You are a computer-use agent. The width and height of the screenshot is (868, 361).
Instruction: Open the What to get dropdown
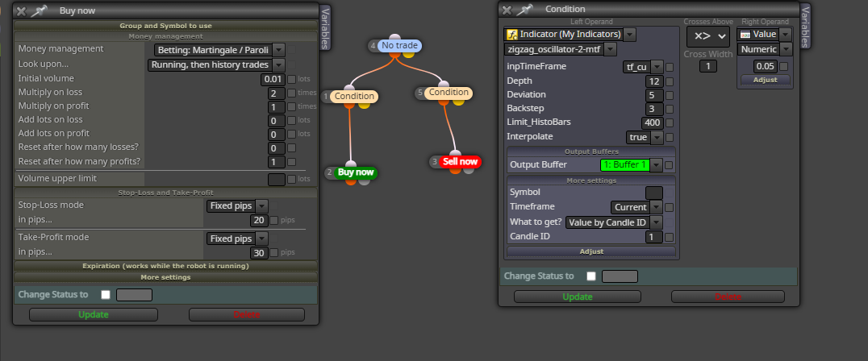click(656, 222)
